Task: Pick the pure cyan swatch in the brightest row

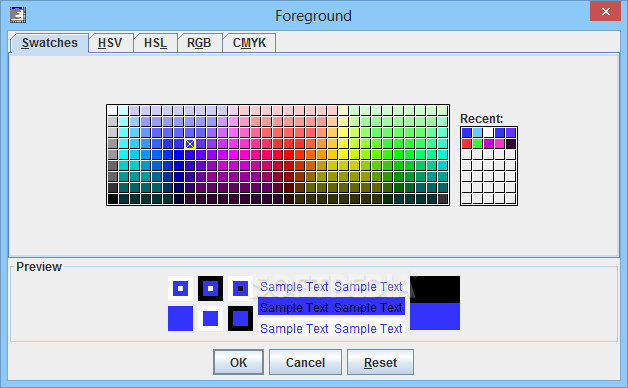Action: point(124,155)
